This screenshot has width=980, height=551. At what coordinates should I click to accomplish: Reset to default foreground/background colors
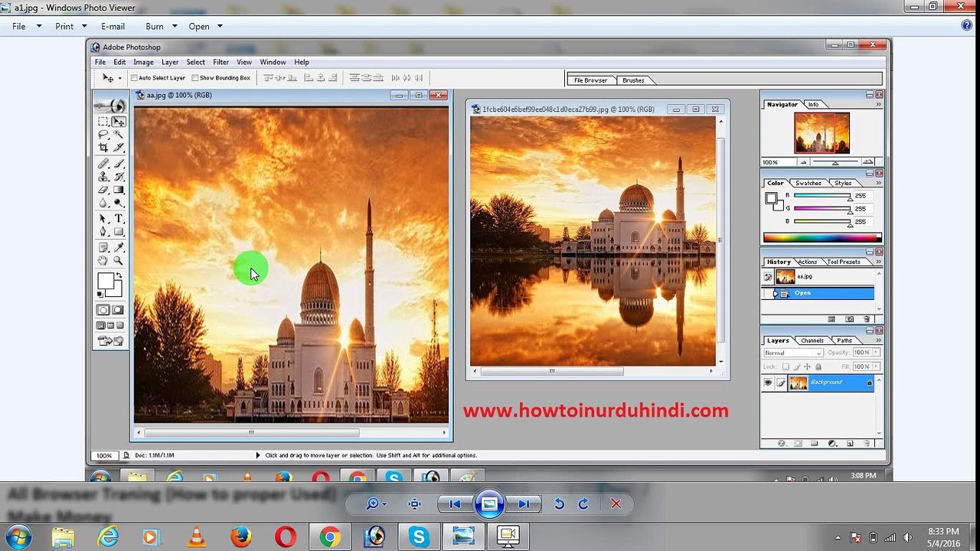(x=100, y=294)
